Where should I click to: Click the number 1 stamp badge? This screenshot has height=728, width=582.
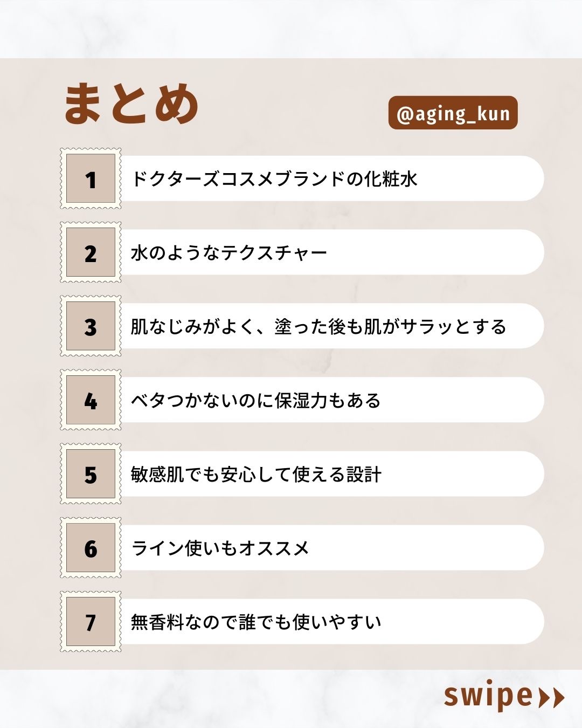tap(91, 179)
